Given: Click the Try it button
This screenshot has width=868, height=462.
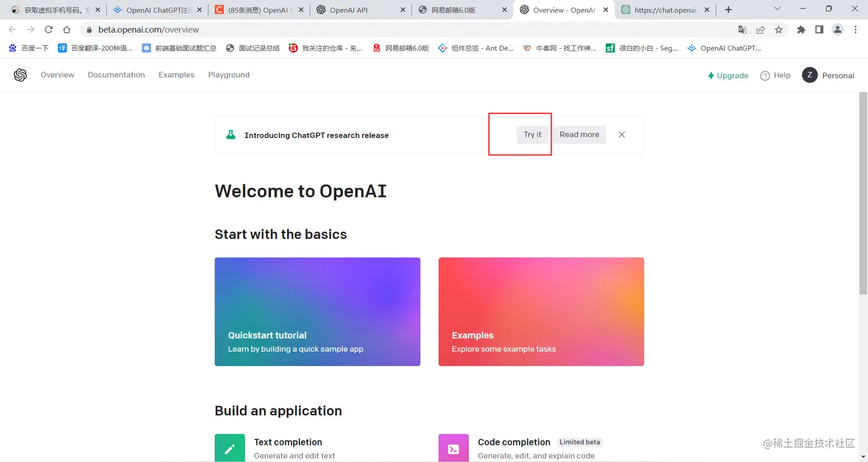Looking at the screenshot, I should (532, 134).
